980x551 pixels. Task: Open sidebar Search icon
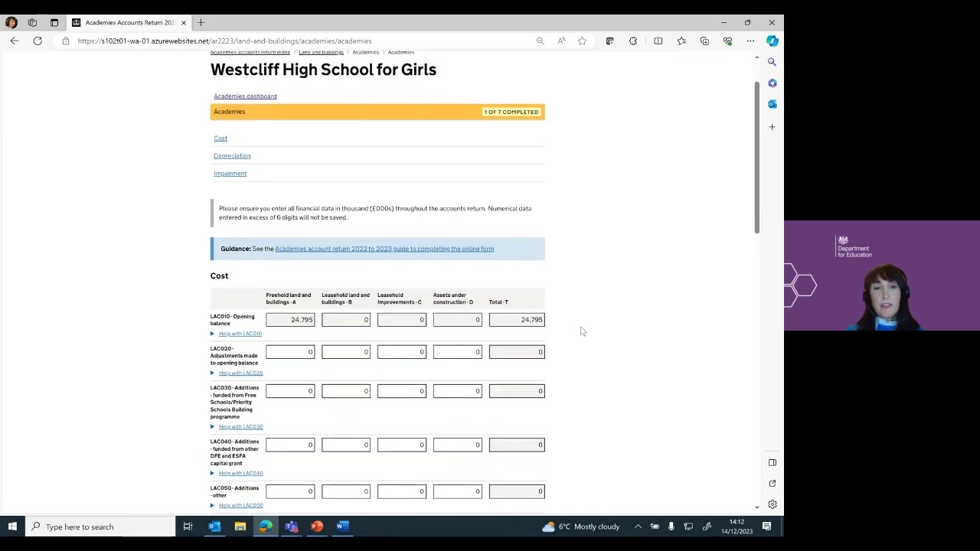coord(773,62)
